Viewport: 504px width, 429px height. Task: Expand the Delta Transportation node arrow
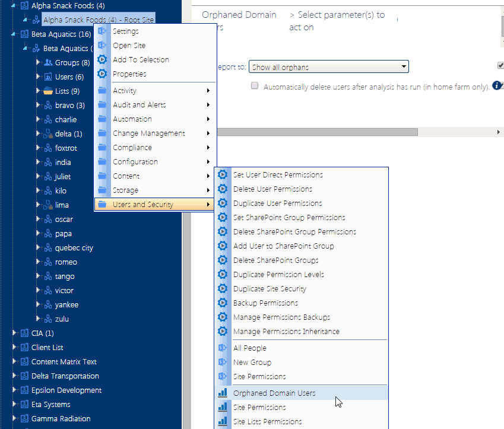[x=15, y=376]
